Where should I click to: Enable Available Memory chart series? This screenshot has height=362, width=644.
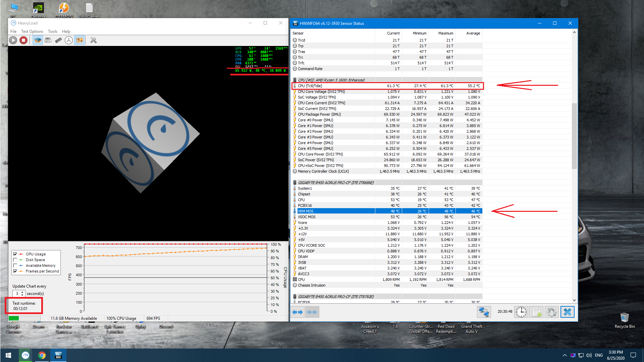(x=15, y=265)
